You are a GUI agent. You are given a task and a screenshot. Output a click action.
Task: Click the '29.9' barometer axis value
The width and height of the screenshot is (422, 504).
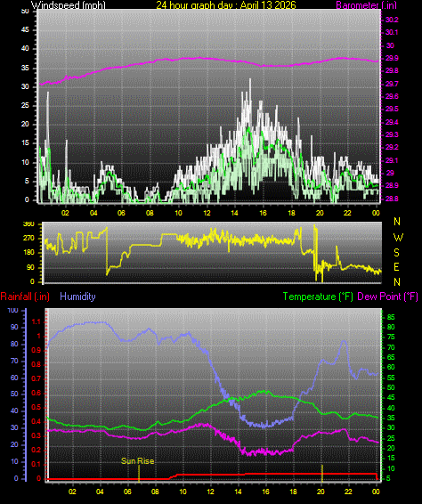pyautogui.click(x=392, y=58)
